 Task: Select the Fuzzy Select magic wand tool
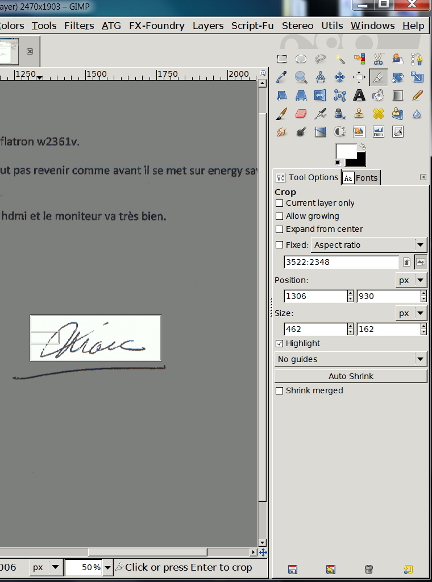[340, 59]
